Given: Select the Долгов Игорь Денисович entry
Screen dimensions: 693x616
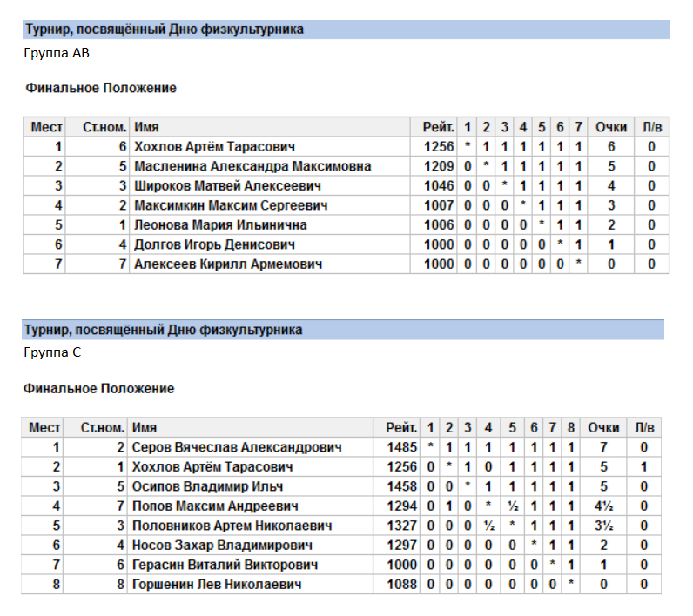Looking at the screenshot, I should 214,244.
